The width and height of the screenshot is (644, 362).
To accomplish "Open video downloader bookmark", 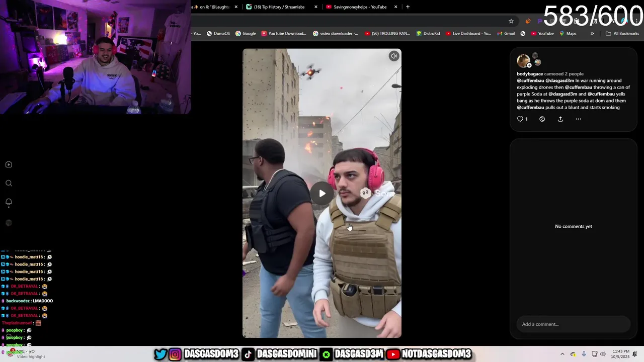I will click(336, 34).
